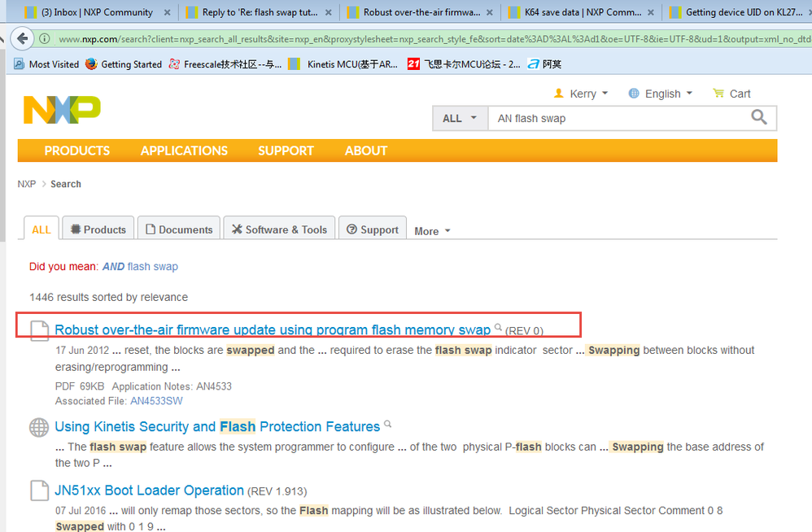Open the Freescale community bookmark
812x532 pixels.
pos(225,64)
